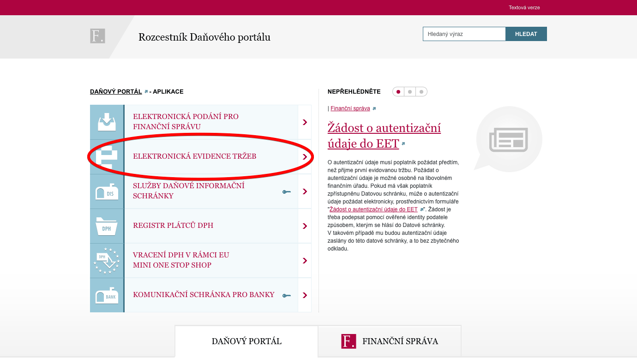Open Registr plátců DPH
Image resolution: width=637 pixels, height=364 pixels.
click(173, 226)
